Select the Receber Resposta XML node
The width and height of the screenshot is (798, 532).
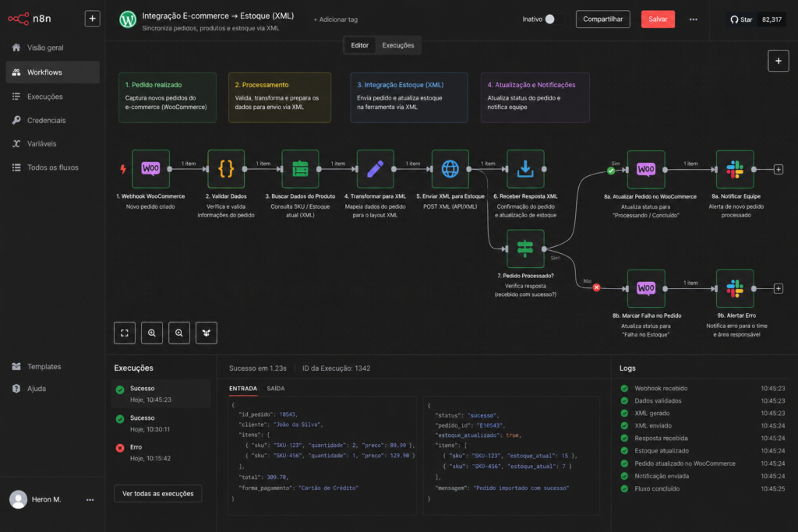[525, 169]
